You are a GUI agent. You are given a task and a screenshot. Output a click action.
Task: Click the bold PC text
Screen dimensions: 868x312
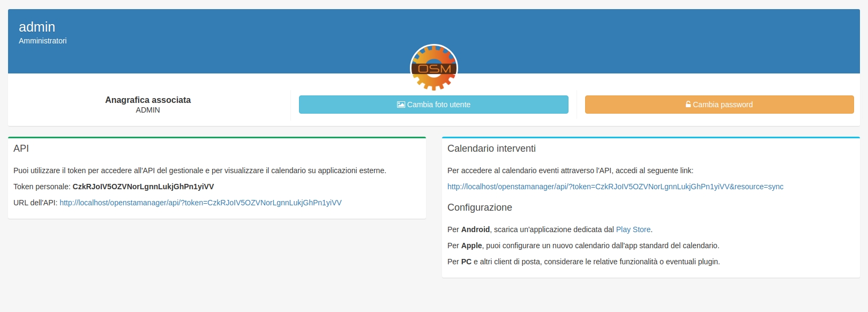point(466,262)
